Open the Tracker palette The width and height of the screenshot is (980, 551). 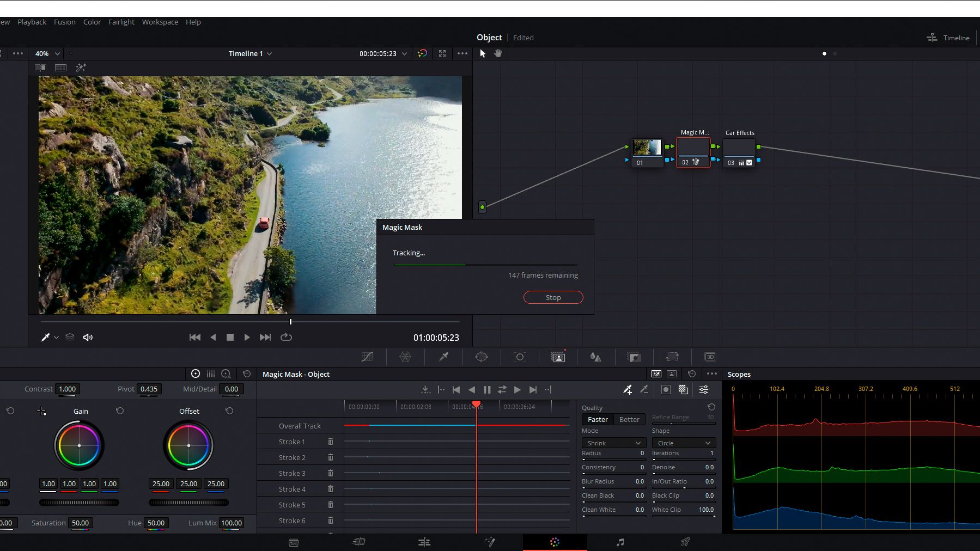click(520, 357)
